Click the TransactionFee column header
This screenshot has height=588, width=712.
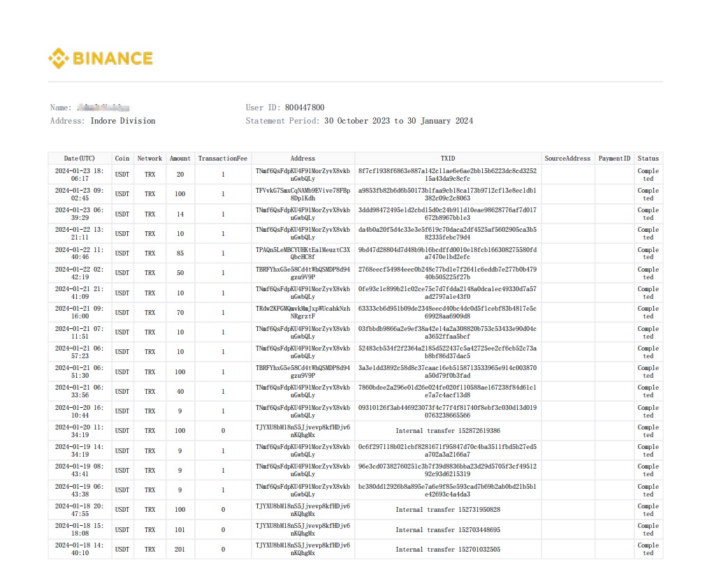click(223, 159)
